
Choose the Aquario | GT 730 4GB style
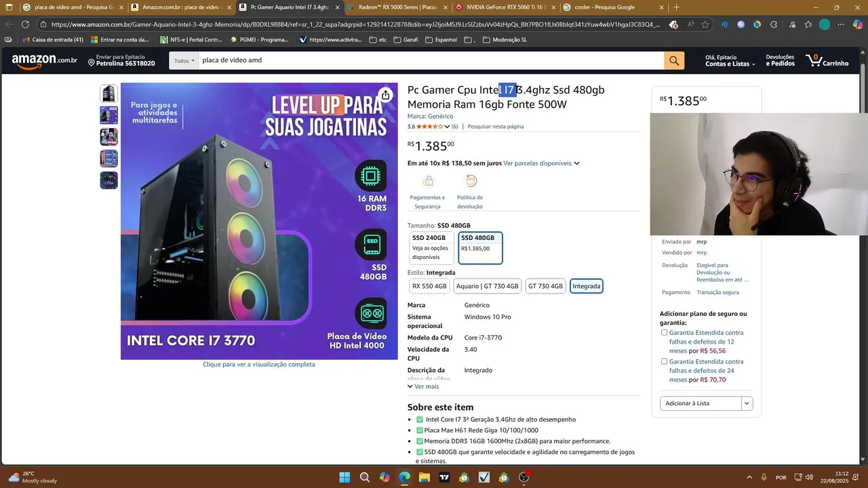coord(487,286)
